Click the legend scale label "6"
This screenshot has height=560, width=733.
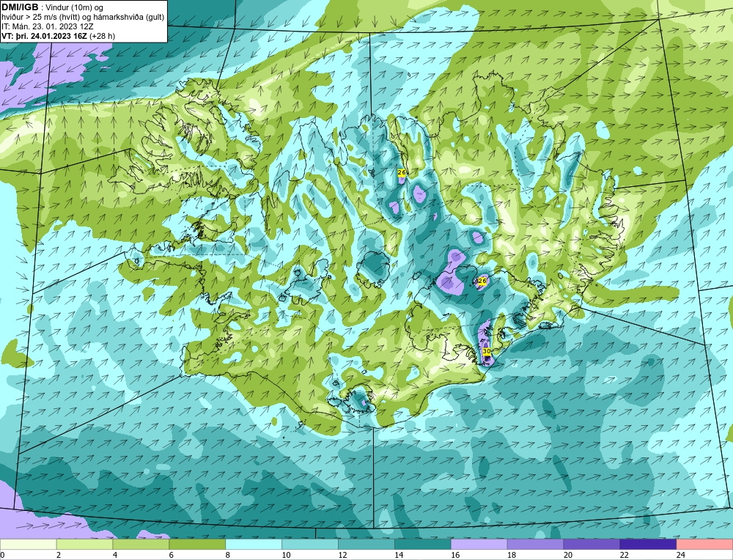(x=172, y=556)
